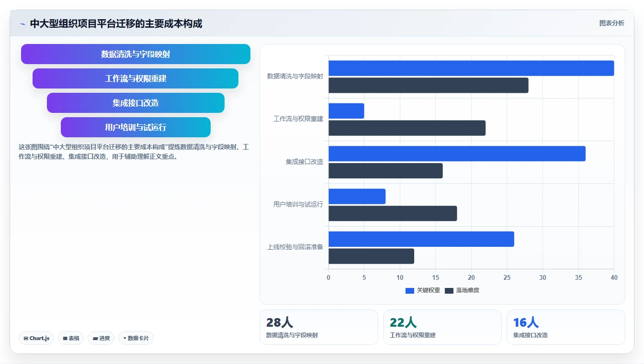The height and width of the screenshot is (364, 644).
Task: Click the blue 上线校验与回滚准备 bar
Action: (x=421, y=239)
